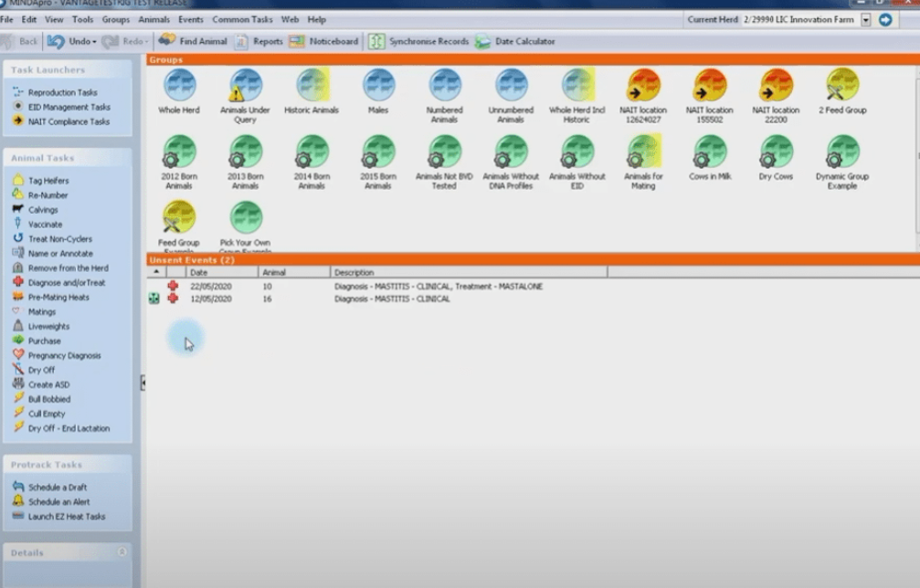Image resolution: width=920 pixels, height=588 pixels.
Task: Open the Date Calculator tool
Action: 515,41
